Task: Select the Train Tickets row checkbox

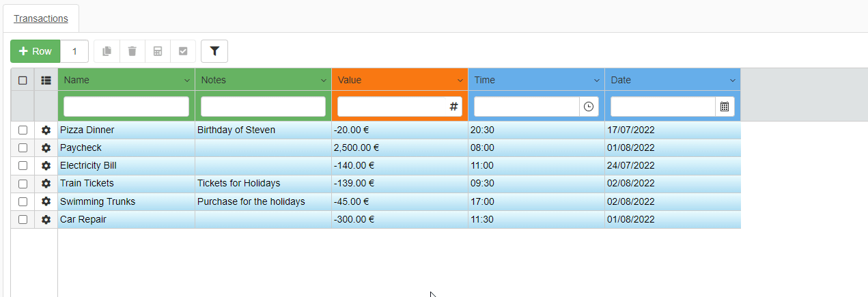Action: pos(23,184)
